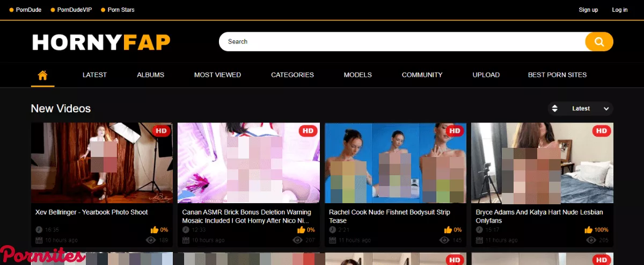644x265 pixels.
Task: Focus the Search input field
Action: [401, 41]
